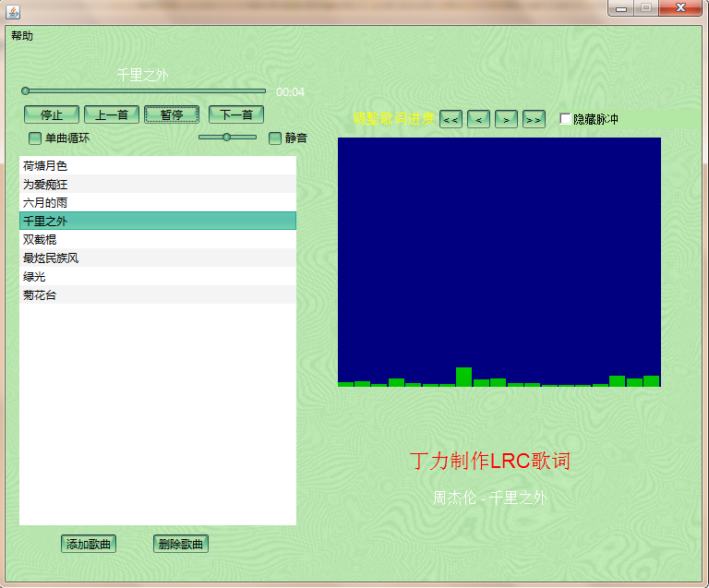Screen dimensions: 709x588
Task: Select song 荷塘月色 in playlist
Action: click(x=158, y=165)
